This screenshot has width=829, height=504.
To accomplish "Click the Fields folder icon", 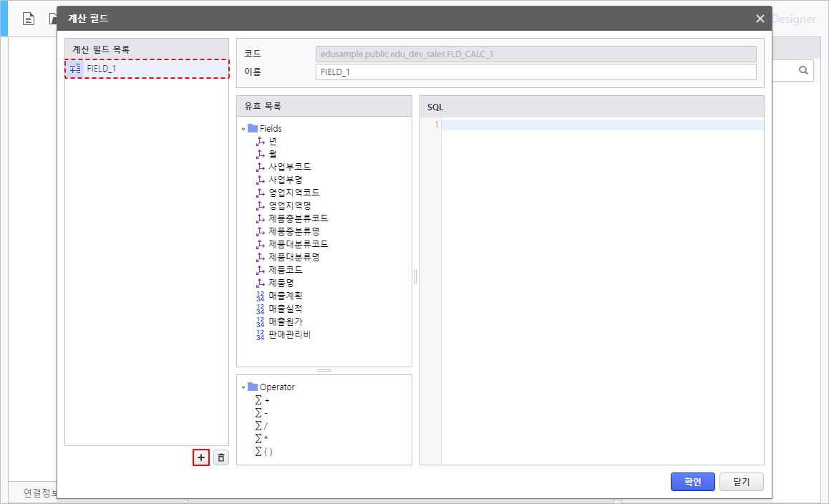I will pyautogui.click(x=253, y=128).
